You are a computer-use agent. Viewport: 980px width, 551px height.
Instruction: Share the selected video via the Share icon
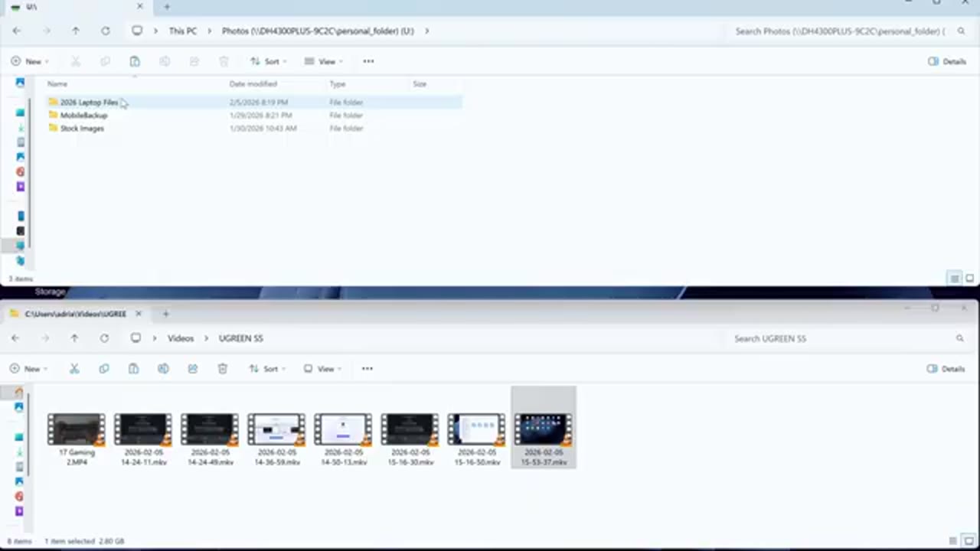pos(192,368)
